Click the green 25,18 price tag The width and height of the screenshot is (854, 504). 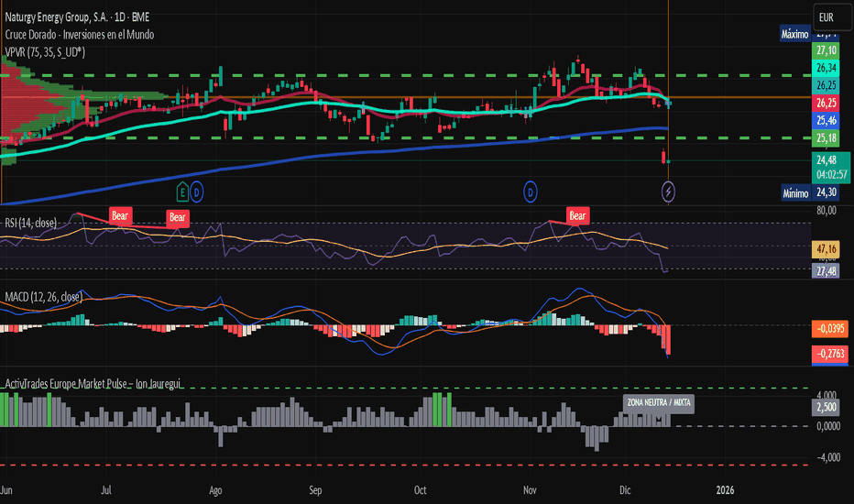826,137
